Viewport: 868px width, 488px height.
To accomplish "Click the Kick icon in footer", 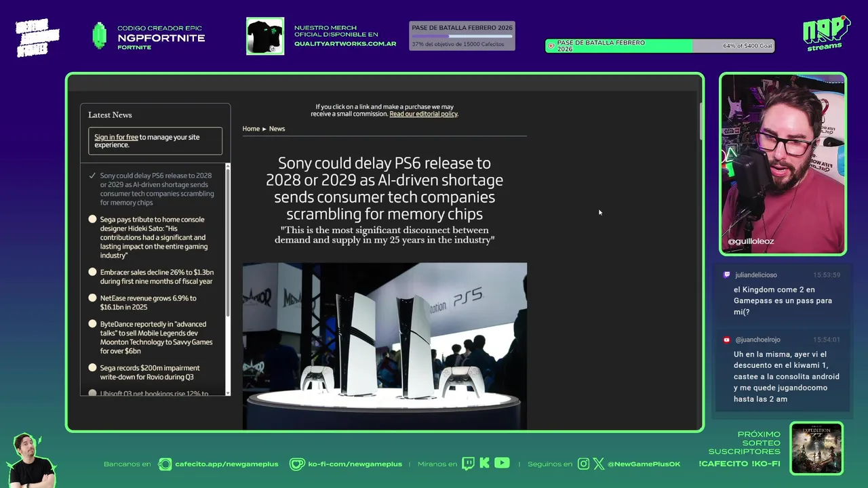I will coord(484,464).
